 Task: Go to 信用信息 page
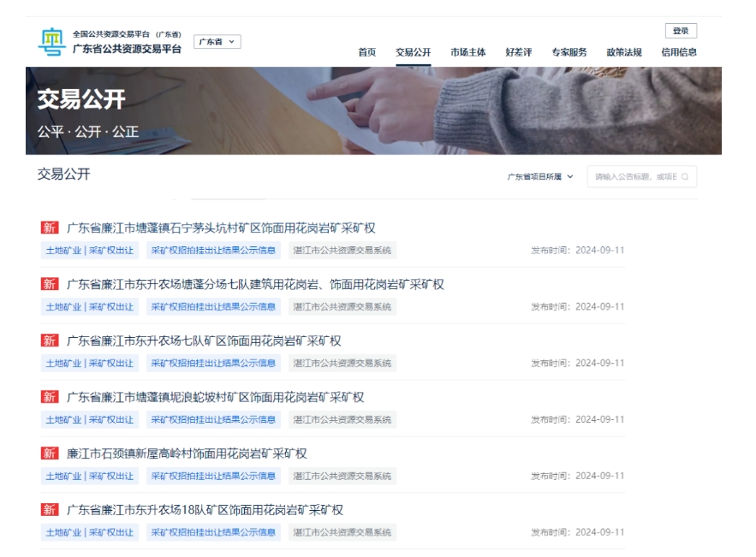[x=679, y=52]
